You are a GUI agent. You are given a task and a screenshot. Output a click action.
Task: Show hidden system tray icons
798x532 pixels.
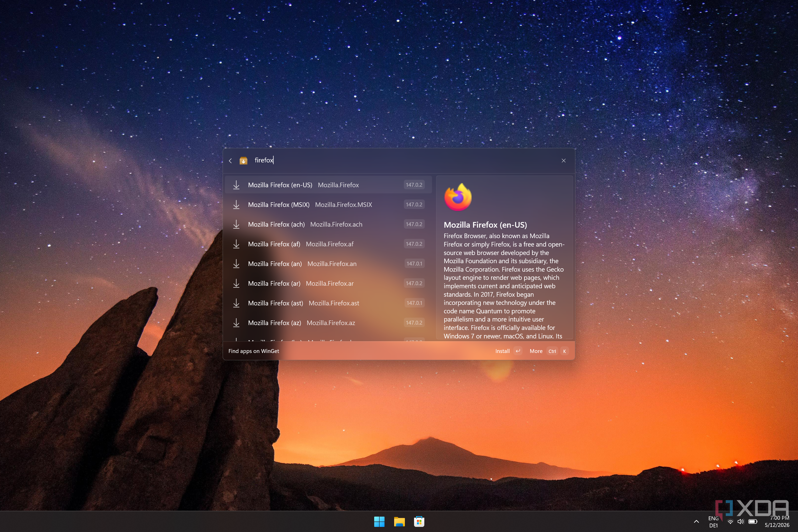(696, 522)
